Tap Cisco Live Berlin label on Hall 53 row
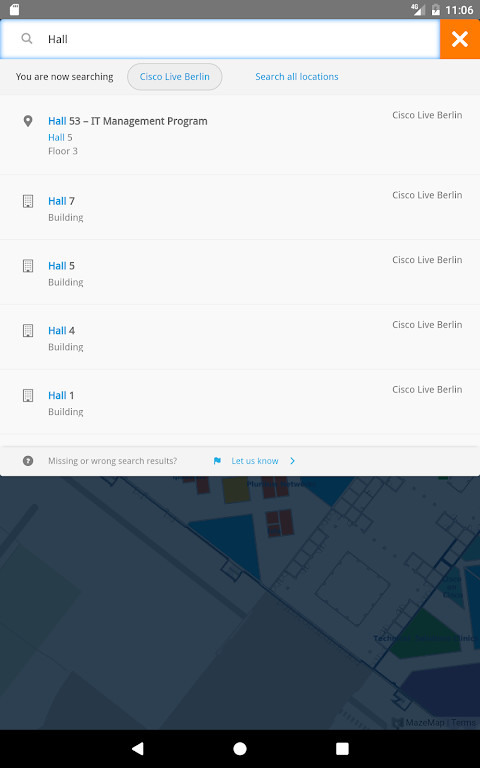 (x=427, y=115)
